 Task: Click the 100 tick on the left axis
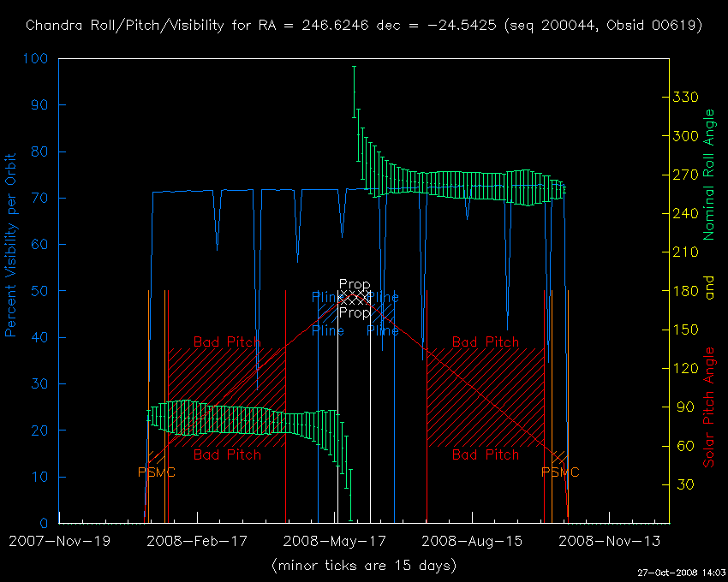coord(39,59)
